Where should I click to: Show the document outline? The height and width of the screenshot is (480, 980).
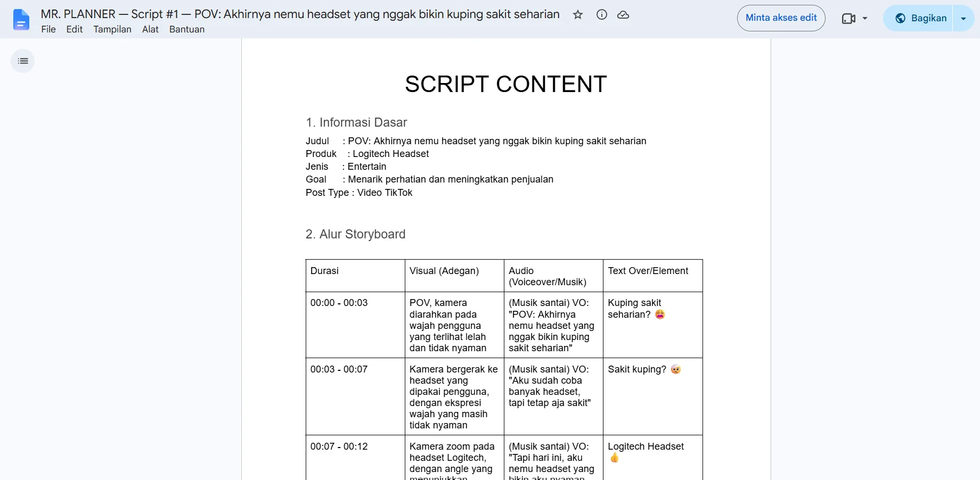[23, 61]
